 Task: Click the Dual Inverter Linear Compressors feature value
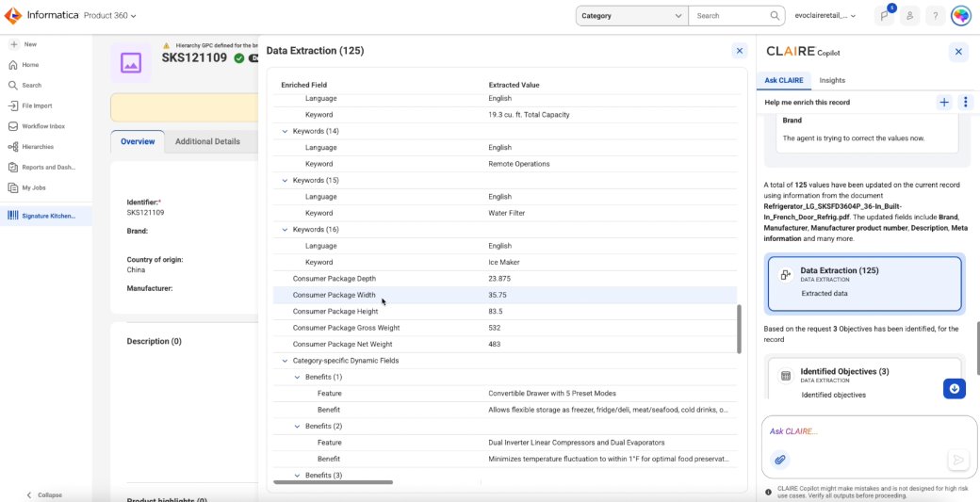coord(577,443)
